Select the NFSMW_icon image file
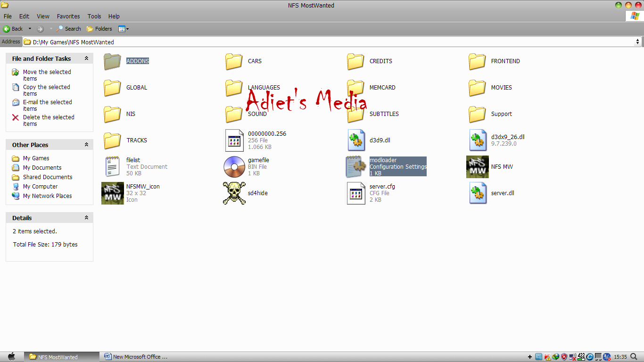Viewport: 644px width, 362px height. point(113,193)
